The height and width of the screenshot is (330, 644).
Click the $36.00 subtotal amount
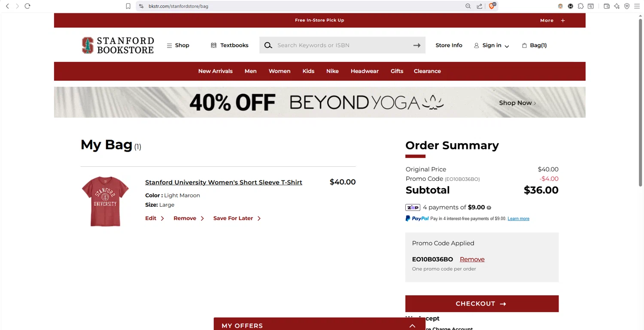(x=541, y=190)
